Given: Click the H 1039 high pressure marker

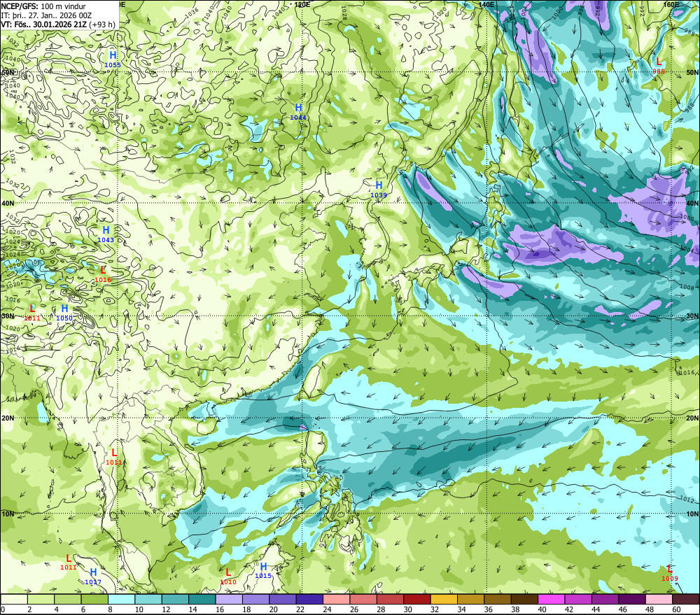Looking at the screenshot, I should coord(379,189).
